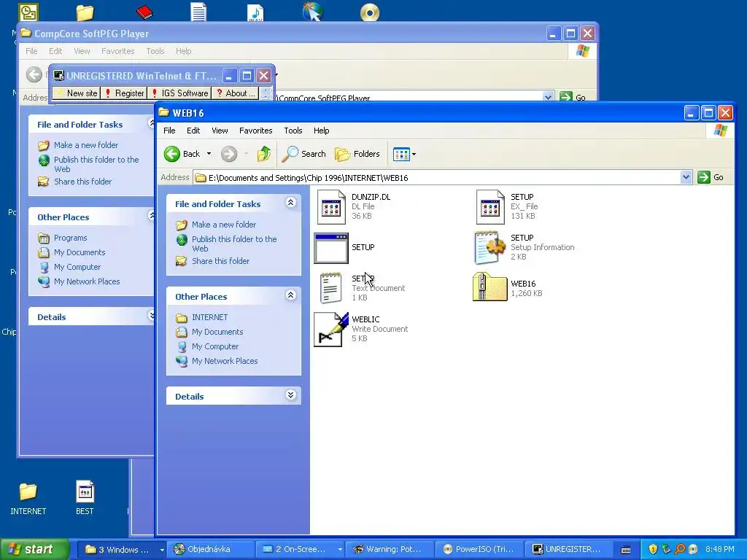Switch to Objednávka taskbar item
This screenshot has width=747, height=560.
[212, 550]
